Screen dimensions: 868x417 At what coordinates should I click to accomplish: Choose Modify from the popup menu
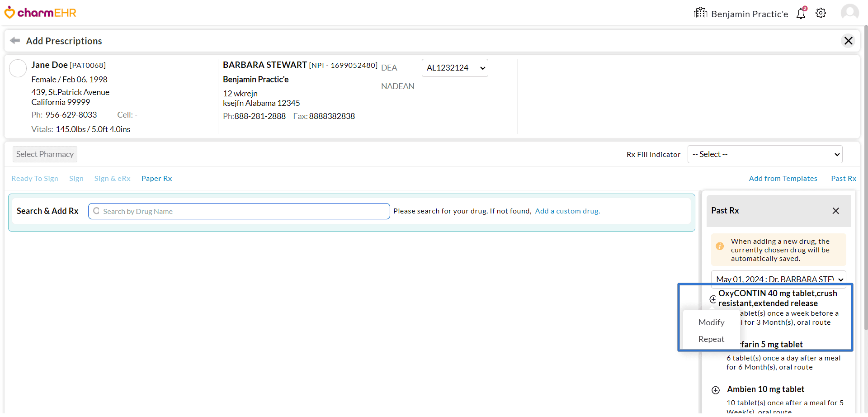click(711, 322)
